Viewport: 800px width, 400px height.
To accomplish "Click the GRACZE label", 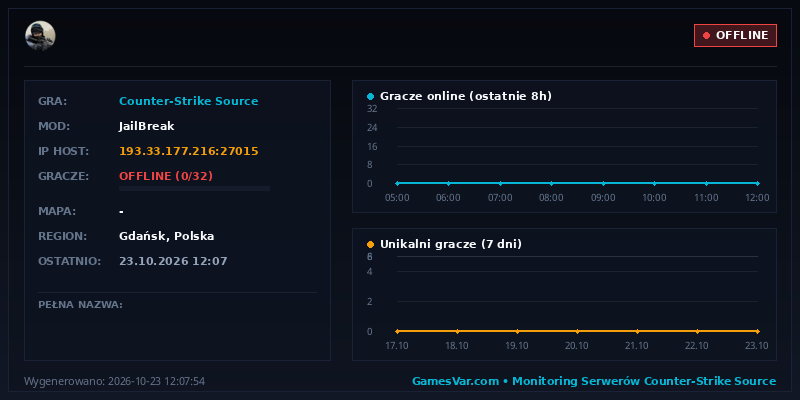I will click(64, 176).
